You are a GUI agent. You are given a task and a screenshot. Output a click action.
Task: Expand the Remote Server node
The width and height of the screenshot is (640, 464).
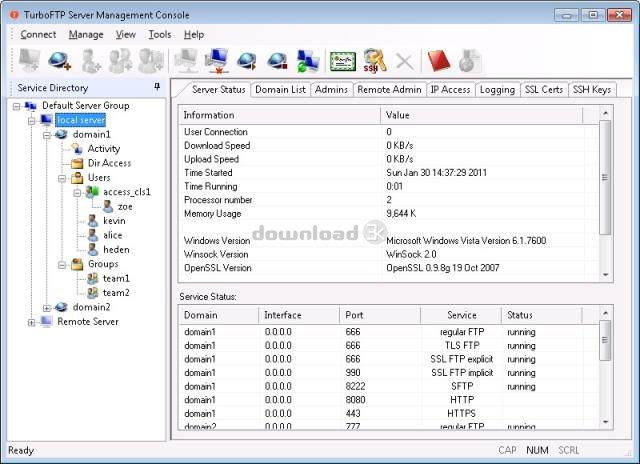[x=31, y=322]
